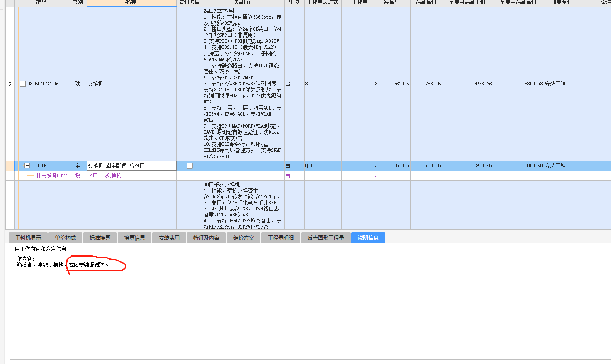Tick the checkbox in the 5-1-86 row

190,166
